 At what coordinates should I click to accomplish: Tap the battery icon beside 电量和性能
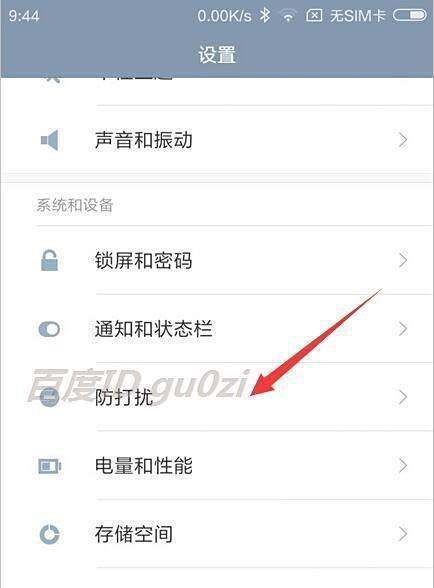pyautogui.click(x=50, y=466)
